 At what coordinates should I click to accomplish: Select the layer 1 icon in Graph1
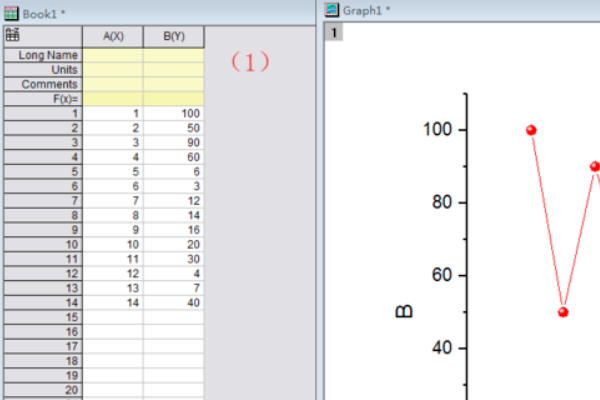[336, 32]
